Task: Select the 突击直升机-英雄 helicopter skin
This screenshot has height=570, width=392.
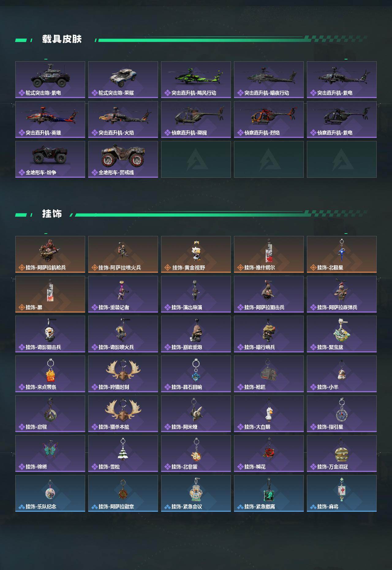Action: (50, 120)
